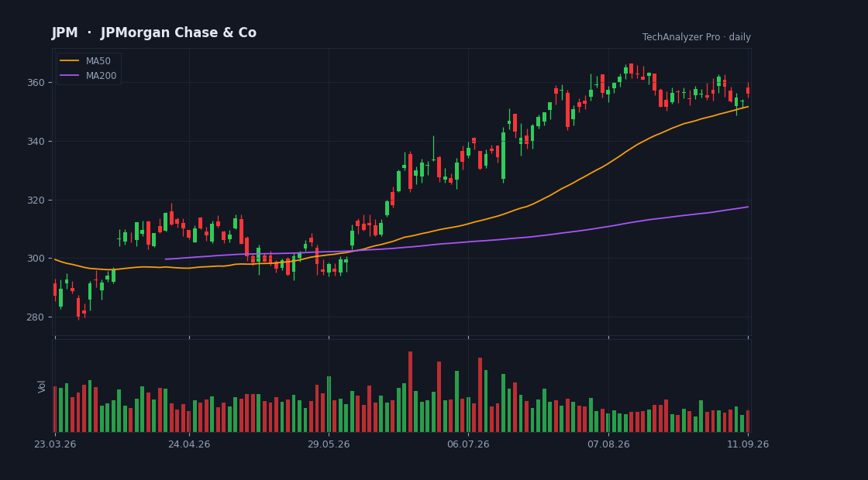Click the Vol axis label

click(42, 386)
